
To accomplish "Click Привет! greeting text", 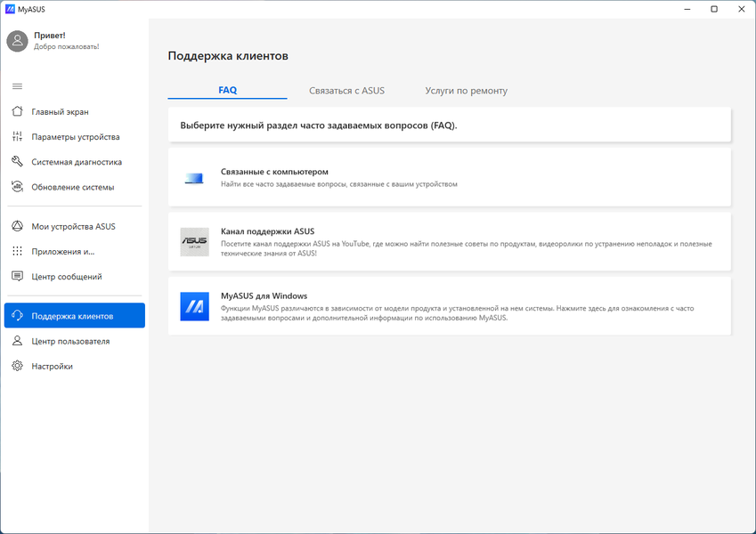I will tap(50, 36).
